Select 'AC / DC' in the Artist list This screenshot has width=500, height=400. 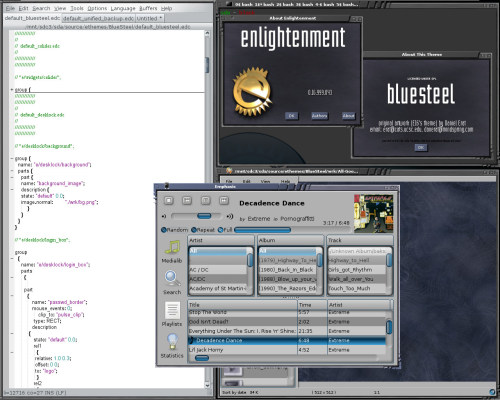(x=218, y=270)
